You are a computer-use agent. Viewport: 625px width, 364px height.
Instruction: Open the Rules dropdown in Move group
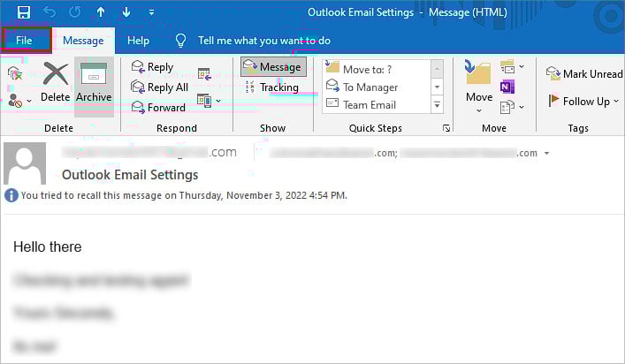pyautogui.click(x=512, y=66)
